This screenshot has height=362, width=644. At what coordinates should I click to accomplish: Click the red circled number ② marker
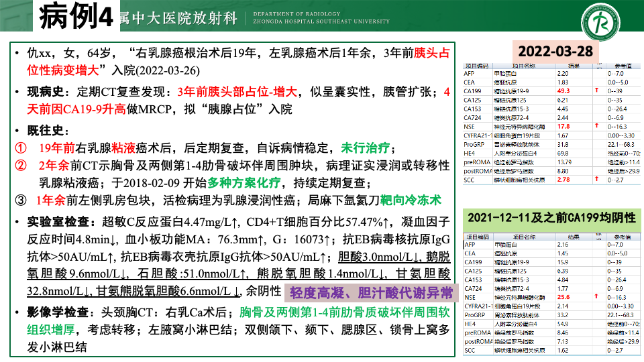(x=21, y=166)
